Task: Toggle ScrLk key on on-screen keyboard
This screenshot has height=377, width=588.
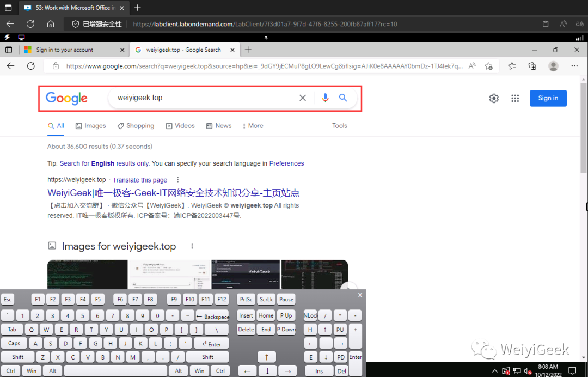Action: 266,299
